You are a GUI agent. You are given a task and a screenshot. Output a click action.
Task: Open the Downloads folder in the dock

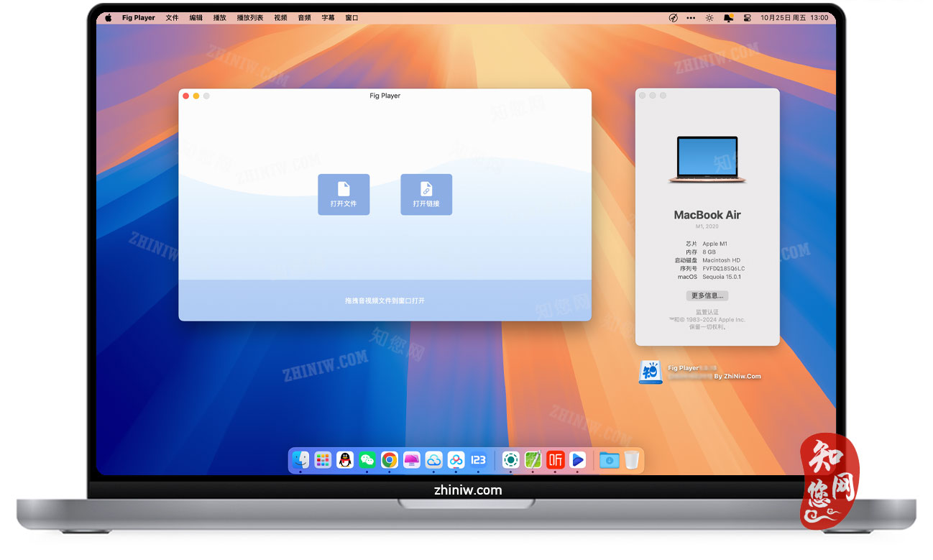click(609, 460)
